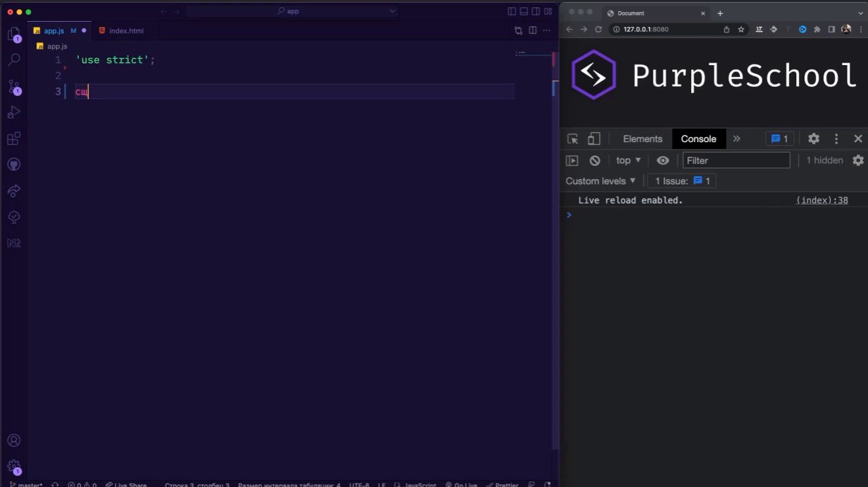This screenshot has height=487, width=868.
Task: Open the Search view in sidebar
Action: coord(14,60)
